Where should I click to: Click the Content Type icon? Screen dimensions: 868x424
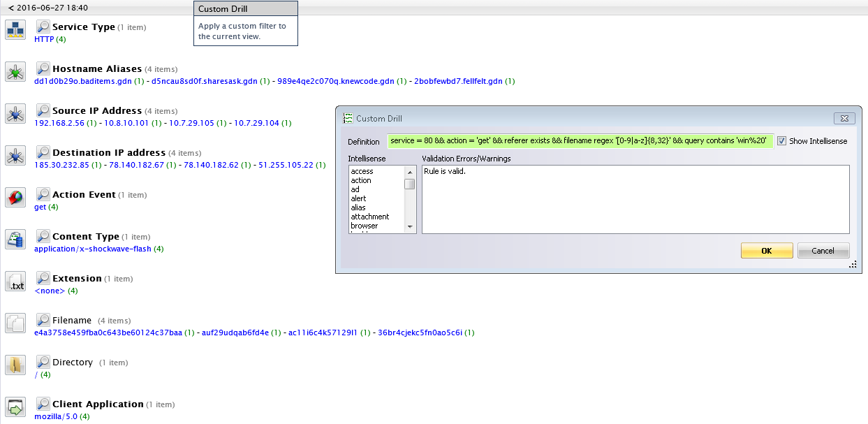pyautogui.click(x=15, y=240)
